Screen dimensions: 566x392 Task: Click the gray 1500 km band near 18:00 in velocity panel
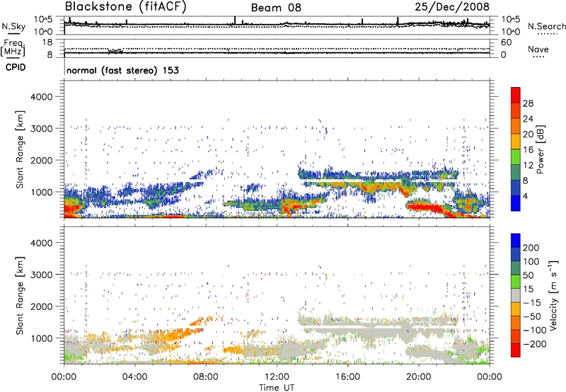point(379,321)
